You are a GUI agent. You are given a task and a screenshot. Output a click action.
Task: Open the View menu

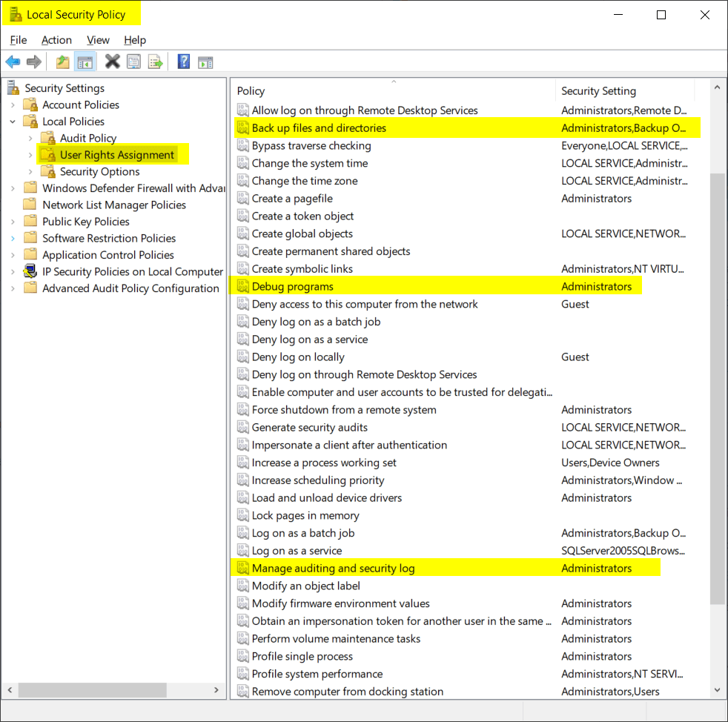click(98, 40)
